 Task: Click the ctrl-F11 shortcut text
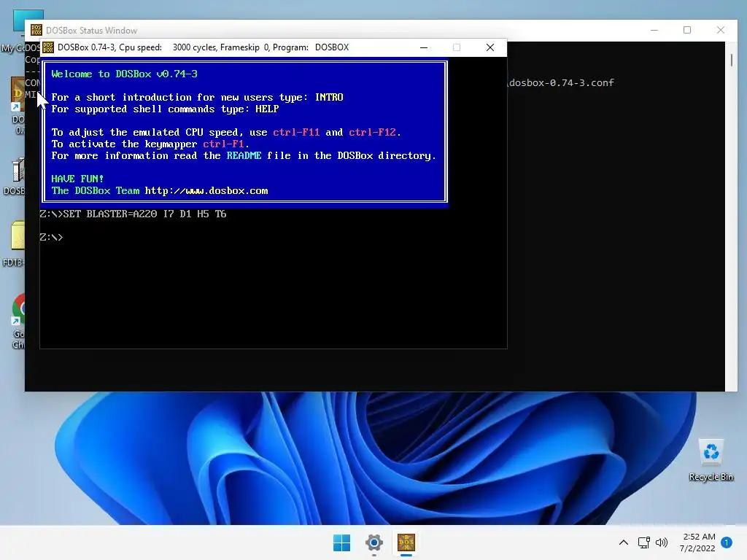click(296, 133)
